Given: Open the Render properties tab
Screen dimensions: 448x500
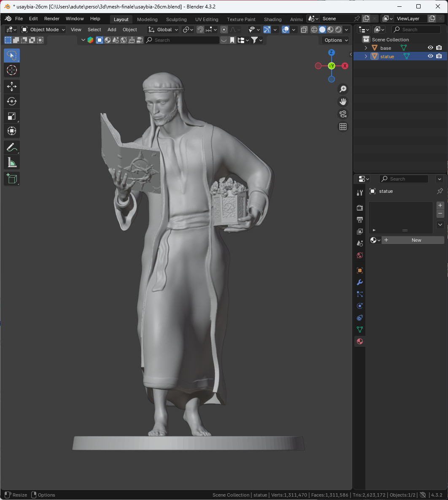Looking at the screenshot, I should [x=360, y=208].
